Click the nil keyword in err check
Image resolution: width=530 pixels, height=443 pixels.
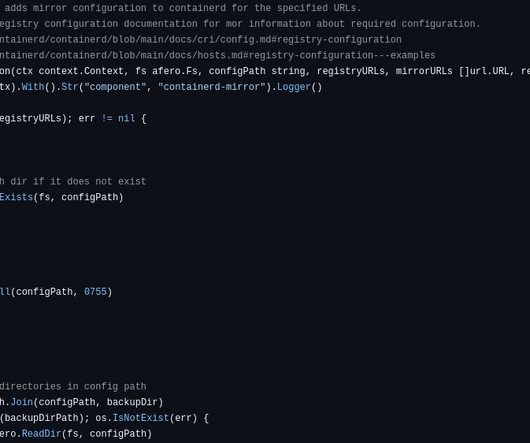[126, 119]
